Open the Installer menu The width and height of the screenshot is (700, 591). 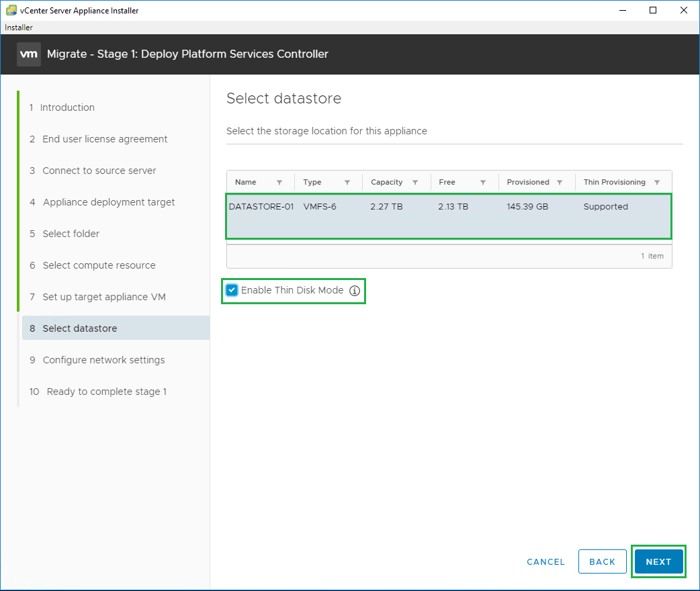click(19, 28)
